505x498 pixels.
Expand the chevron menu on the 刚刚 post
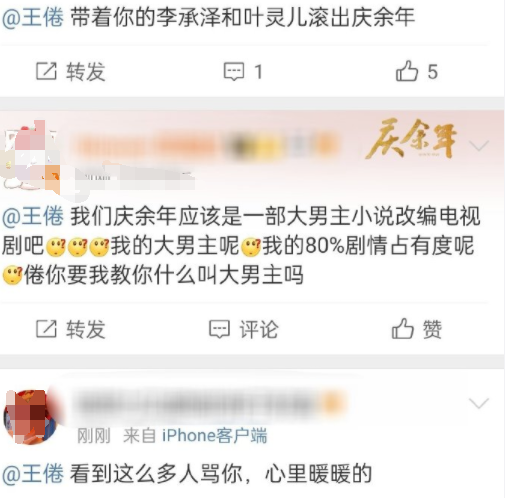[479, 403]
